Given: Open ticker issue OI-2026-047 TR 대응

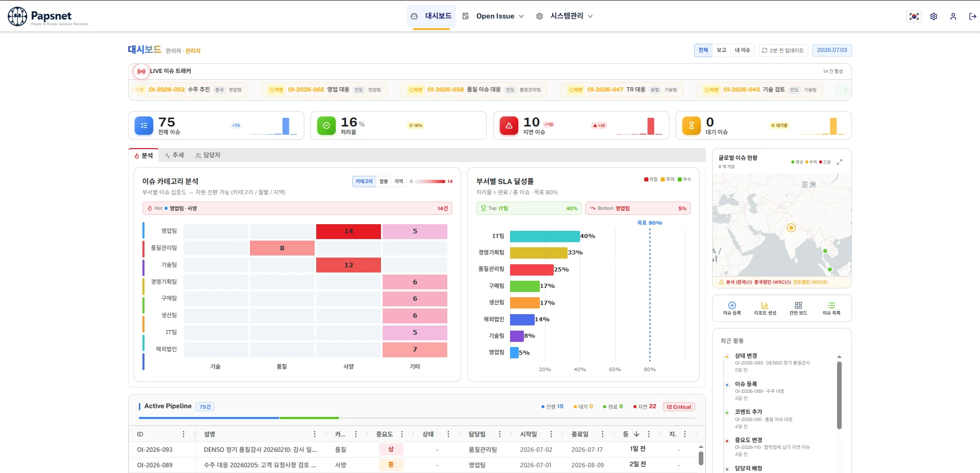Looking at the screenshot, I should coord(622,90).
